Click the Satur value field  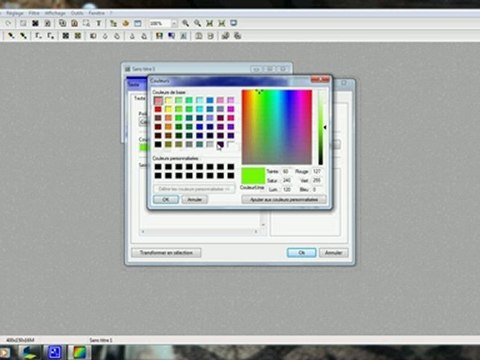click(x=286, y=180)
